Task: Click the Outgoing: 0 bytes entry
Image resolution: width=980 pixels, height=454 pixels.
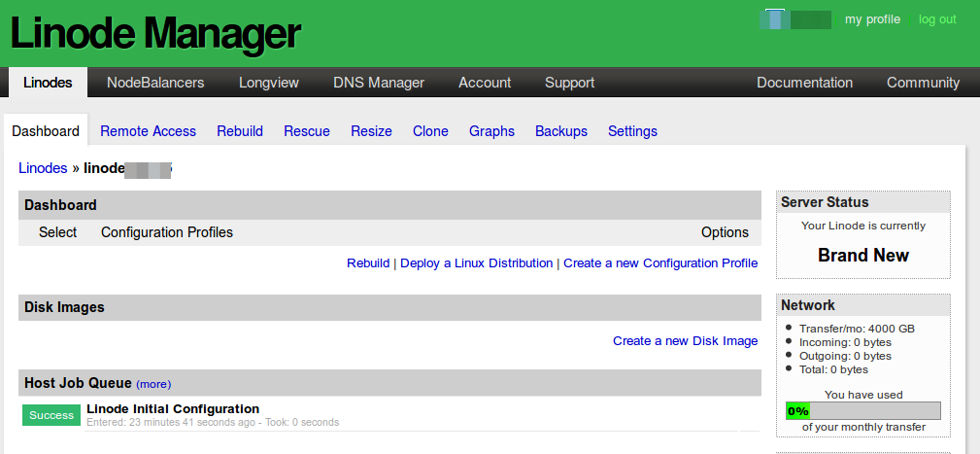Action: pos(845,356)
